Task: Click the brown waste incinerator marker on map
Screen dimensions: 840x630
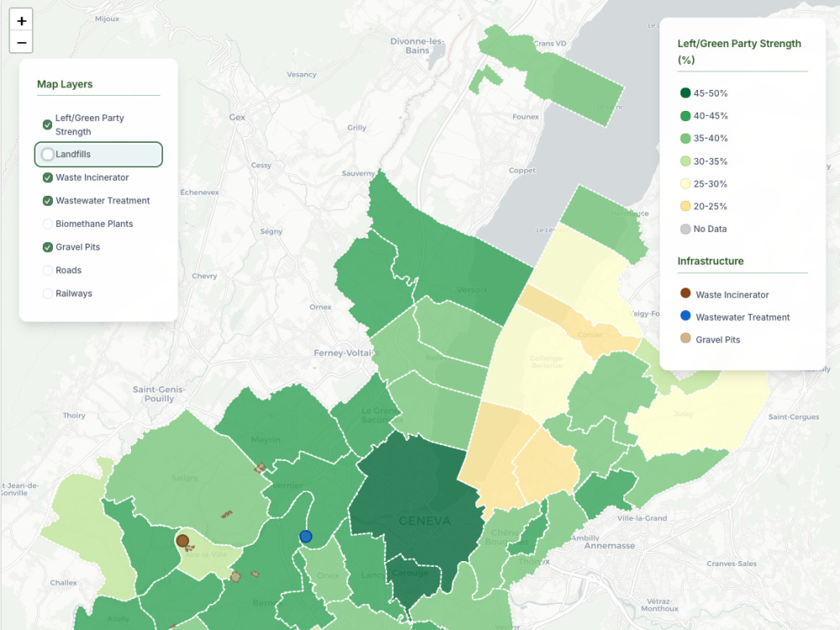Action: click(182, 540)
